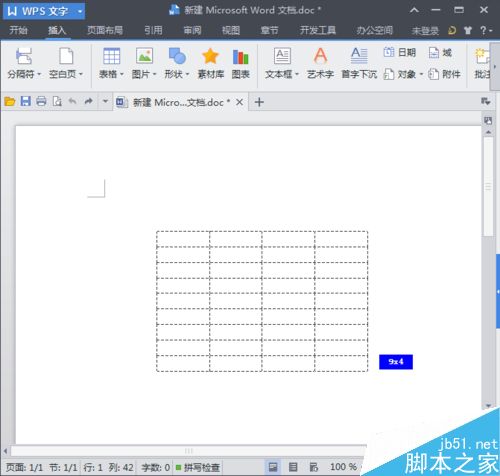
Task: Close the 新建 Micro...文档.doc tab
Action: 239,102
